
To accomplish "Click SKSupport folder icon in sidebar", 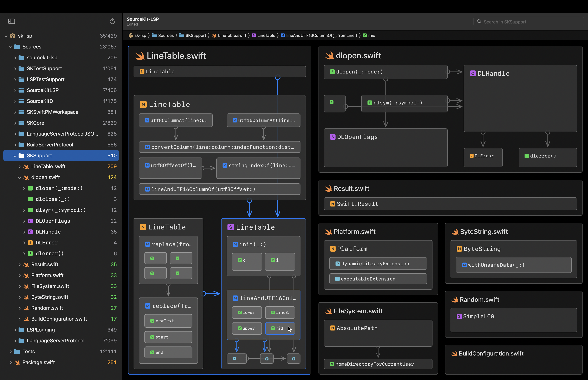I will (21, 155).
